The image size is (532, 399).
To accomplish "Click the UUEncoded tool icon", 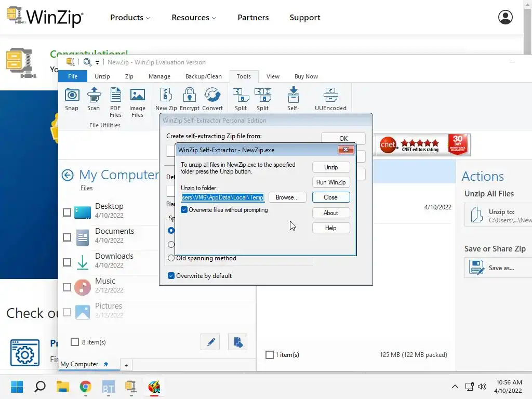I will click(x=330, y=95).
